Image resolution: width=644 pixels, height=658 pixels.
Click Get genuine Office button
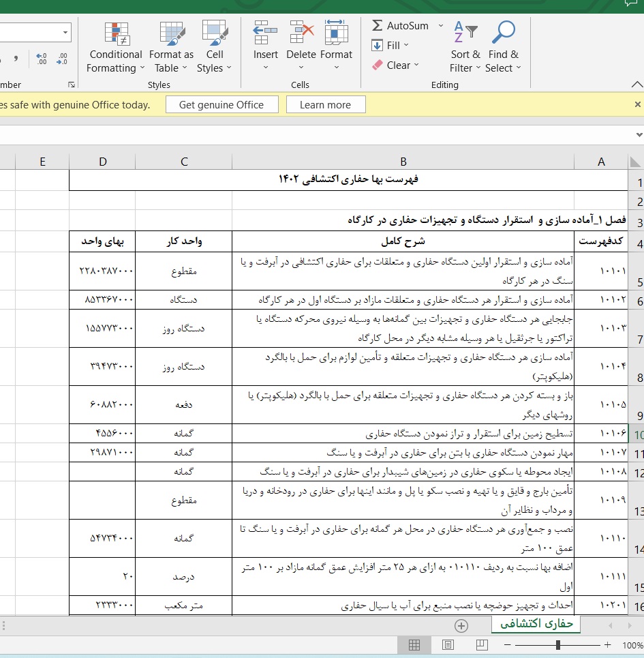(x=221, y=104)
